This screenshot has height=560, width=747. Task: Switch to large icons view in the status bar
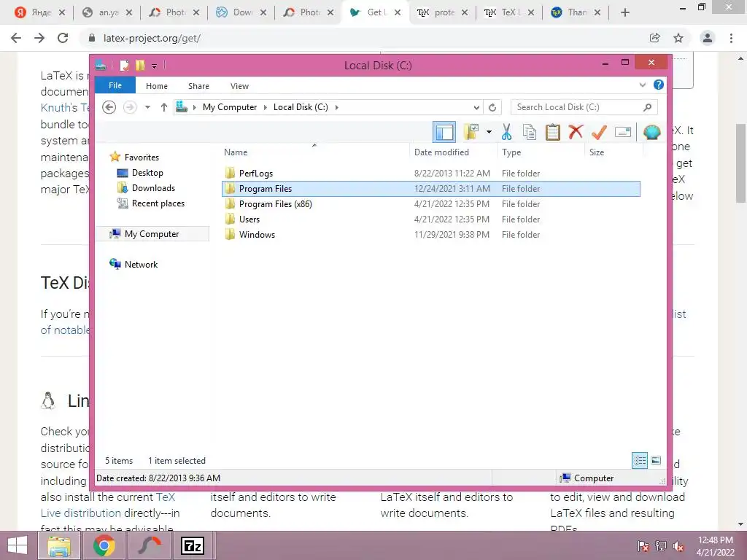656,460
